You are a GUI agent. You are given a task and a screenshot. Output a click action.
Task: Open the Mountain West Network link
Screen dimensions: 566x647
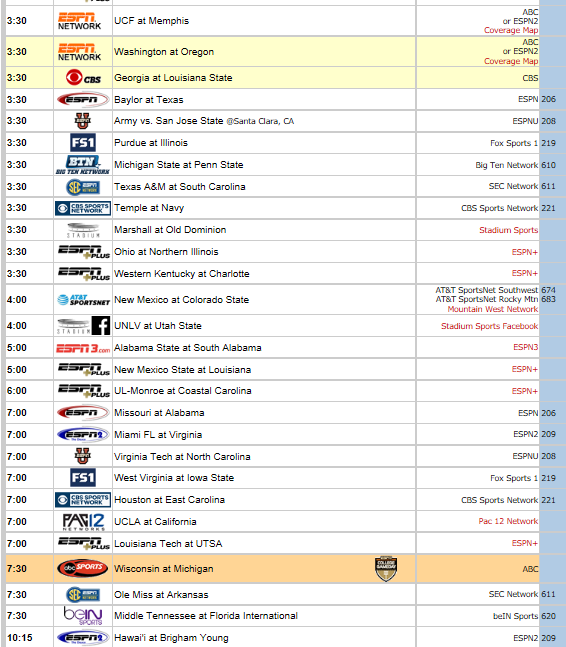point(493,309)
